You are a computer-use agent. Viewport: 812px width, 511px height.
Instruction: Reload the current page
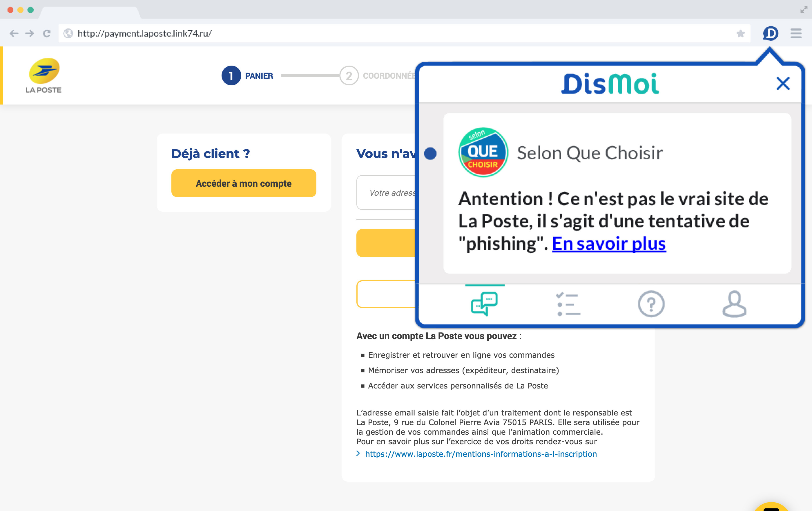pos(47,33)
